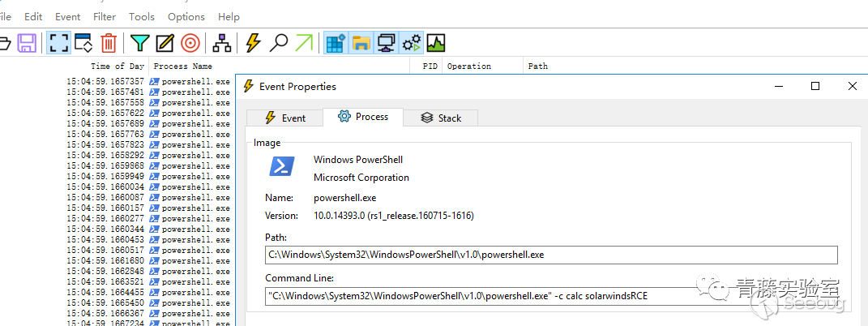Open Find with the magnifier icon
Screen dimensions: 868x326
tap(279, 43)
